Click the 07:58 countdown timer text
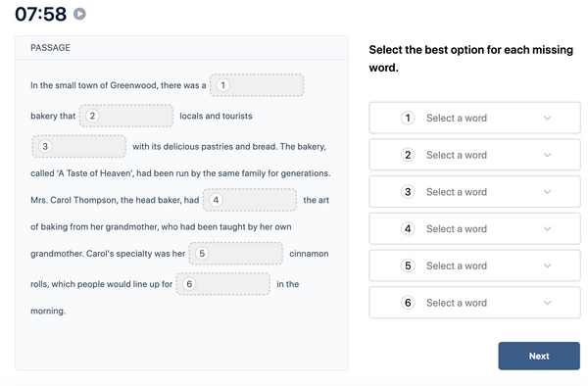588x386 pixels. [40, 15]
